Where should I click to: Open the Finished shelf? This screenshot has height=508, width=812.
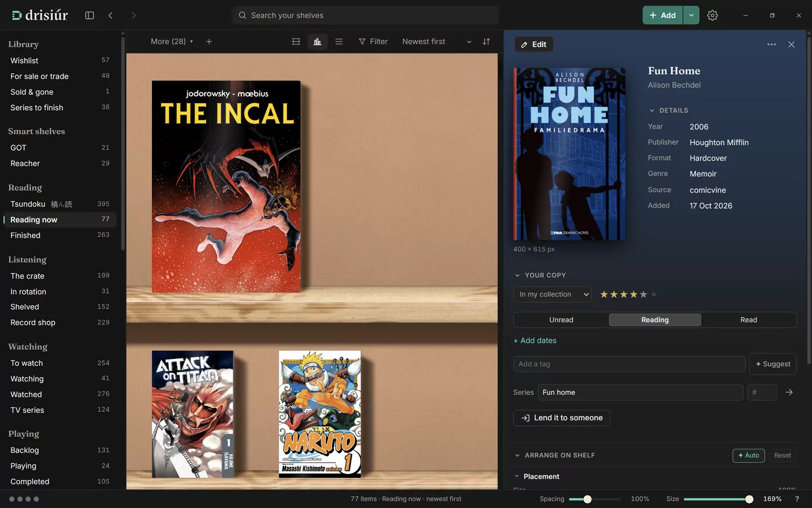point(60,235)
